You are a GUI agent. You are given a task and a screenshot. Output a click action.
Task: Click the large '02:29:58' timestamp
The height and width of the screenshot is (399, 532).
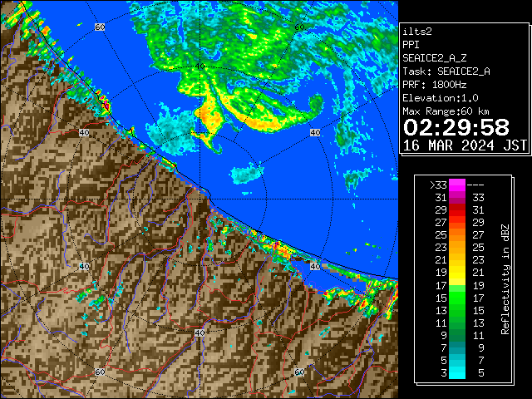pyautogui.click(x=456, y=127)
